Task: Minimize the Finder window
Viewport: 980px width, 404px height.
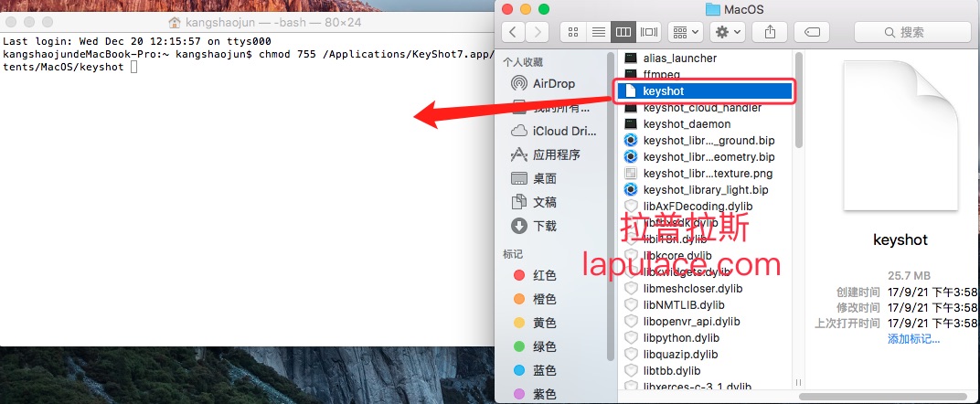Action: tap(526, 9)
